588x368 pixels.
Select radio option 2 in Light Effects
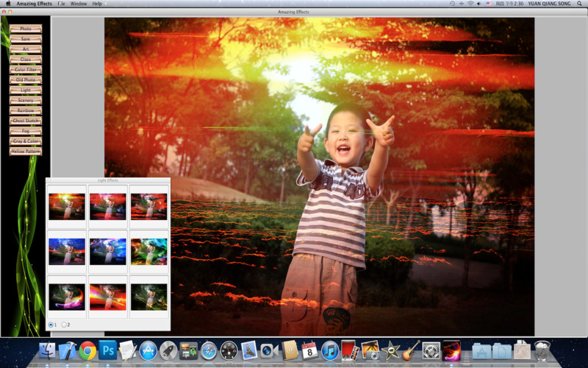click(x=64, y=325)
